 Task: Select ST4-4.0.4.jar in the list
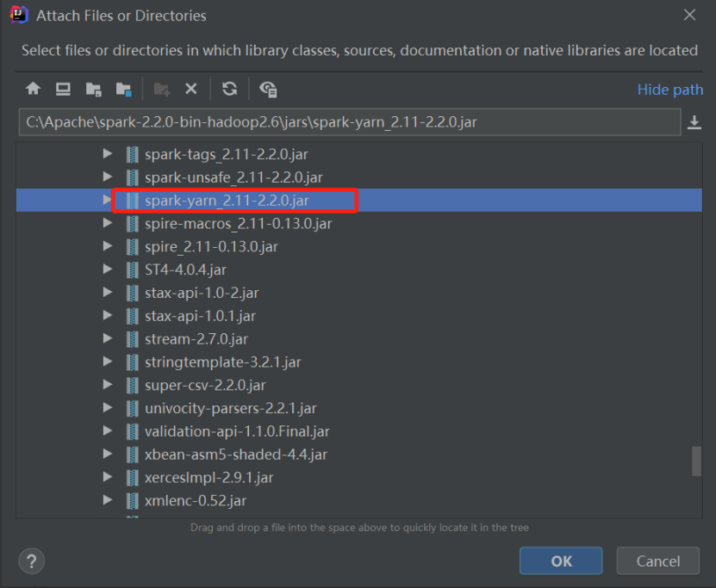click(x=184, y=269)
